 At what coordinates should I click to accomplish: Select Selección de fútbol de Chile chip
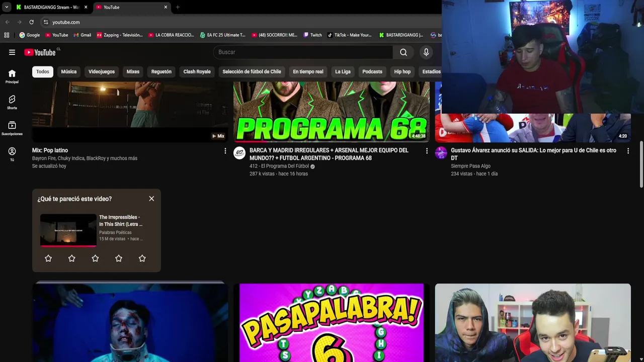click(252, 71)
